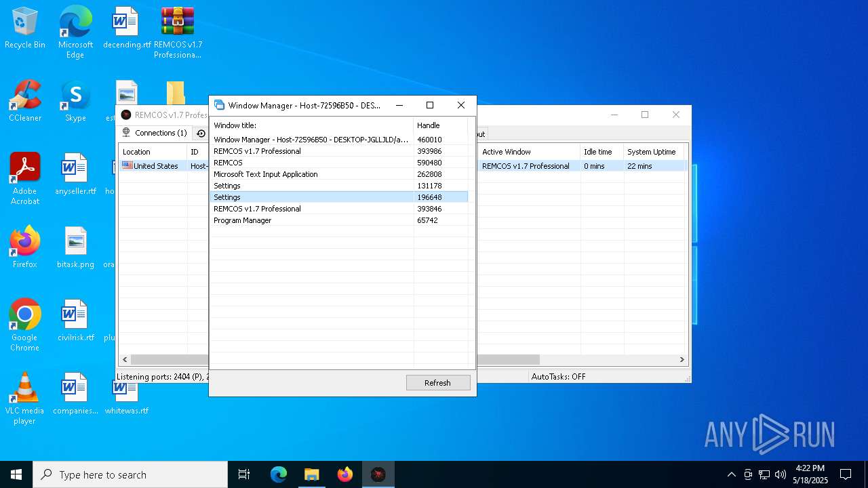Select the United States connection row

coord(403,166)
